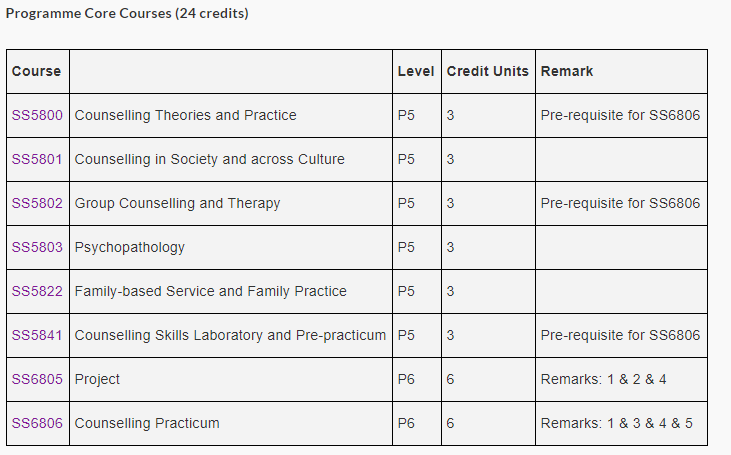Image resolution: width=731 pixels, height=455 pixels.
Task: Select the Psychopathology course title
Action: (x=130, y=248)
